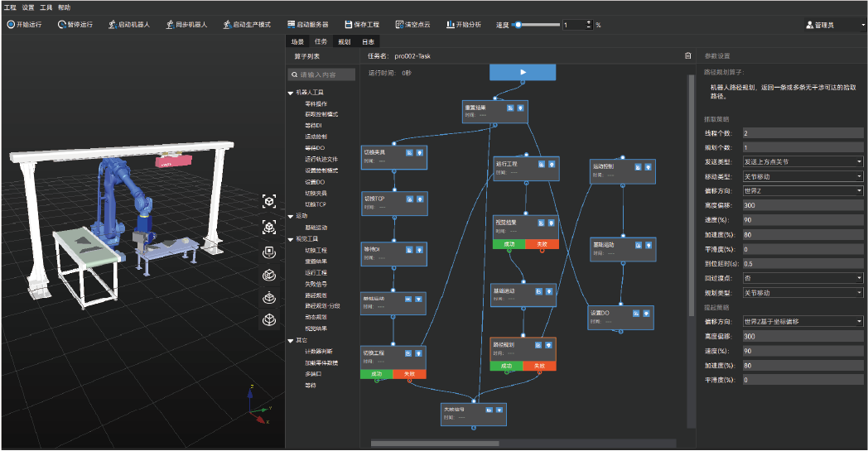Click 失败 output of 视觉结果 node
Viewport: 868px width, 451px height.
coord(542,244)
